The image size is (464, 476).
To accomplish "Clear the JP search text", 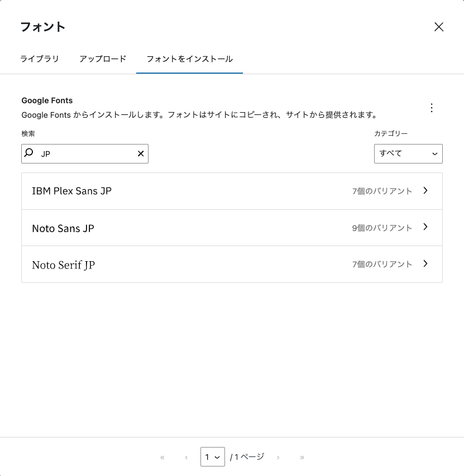I will (141, 153).
